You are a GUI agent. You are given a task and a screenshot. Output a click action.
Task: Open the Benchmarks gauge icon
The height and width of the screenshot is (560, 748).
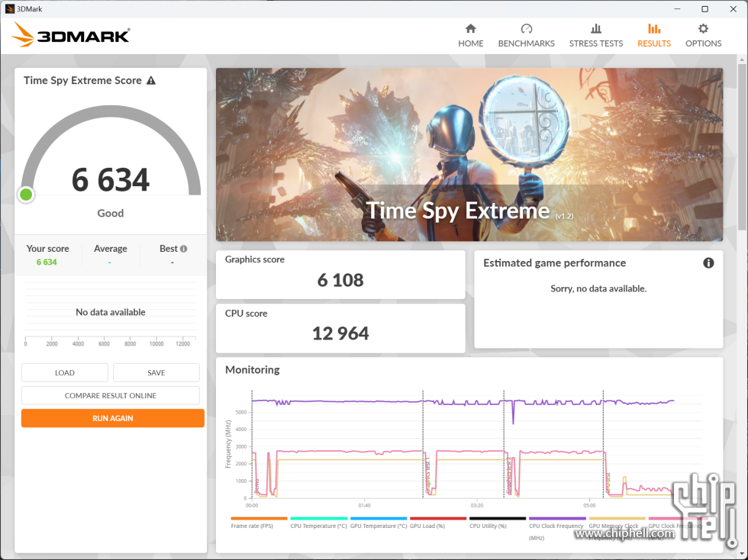[x=526, y=29]
